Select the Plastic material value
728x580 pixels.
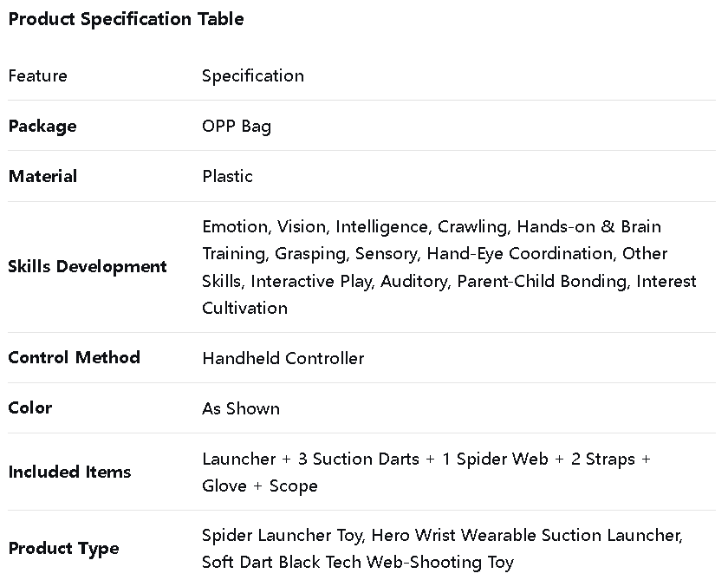(228, 176)
